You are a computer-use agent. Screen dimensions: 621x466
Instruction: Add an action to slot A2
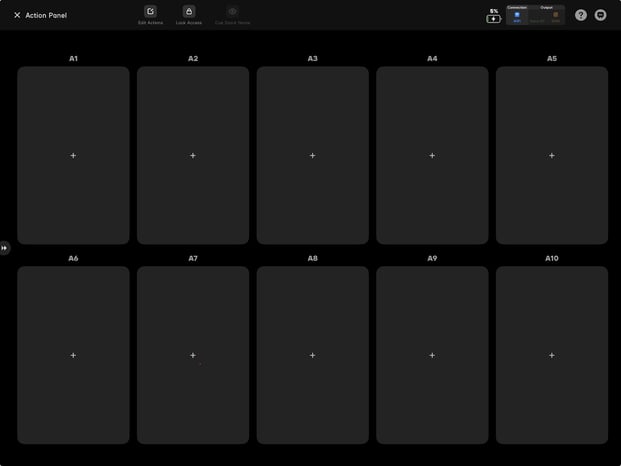coord(193,156)
